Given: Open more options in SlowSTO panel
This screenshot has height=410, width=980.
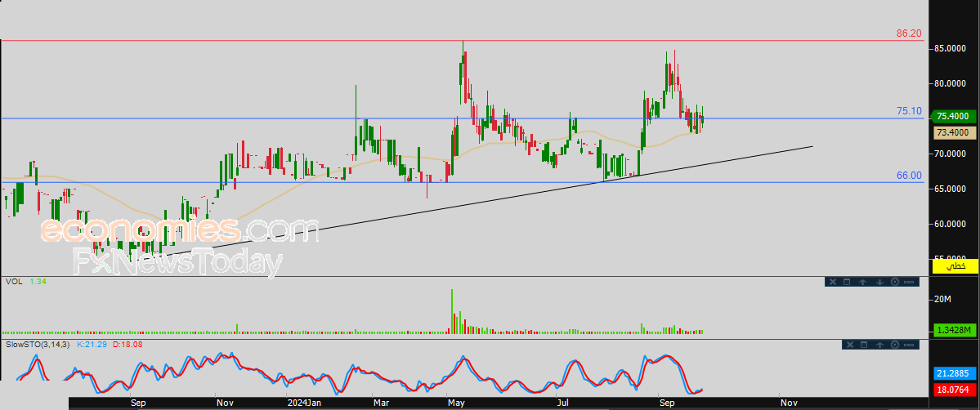Looking at the screenshot, I should point(909,345).
